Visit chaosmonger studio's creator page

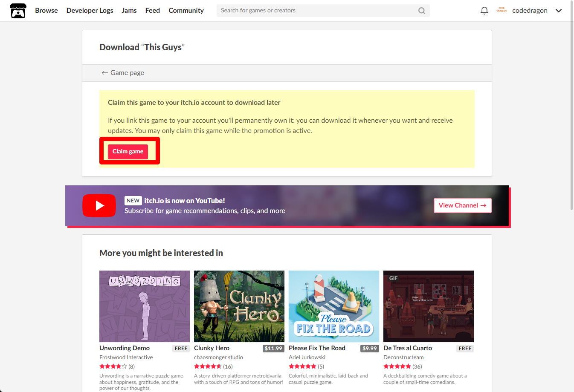pos(218,357)
